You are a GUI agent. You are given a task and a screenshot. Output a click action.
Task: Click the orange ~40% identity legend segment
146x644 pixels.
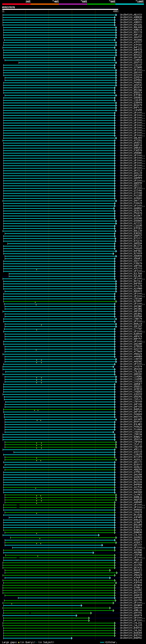point(45,4)
